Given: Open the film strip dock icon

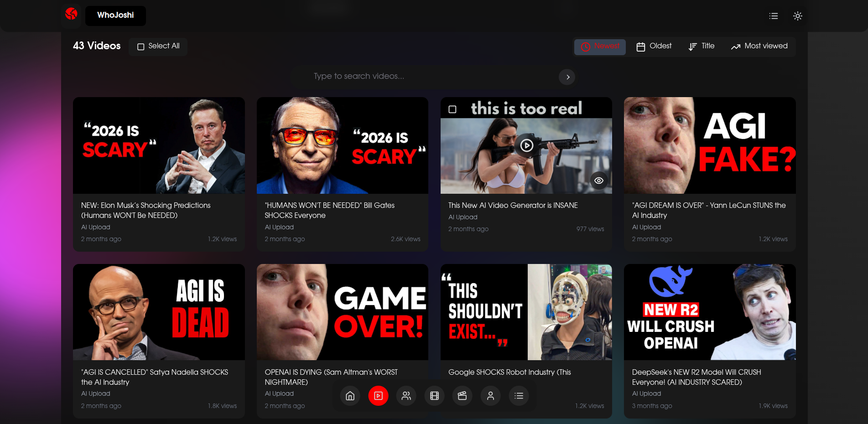Looking at the screenshot, I should pos(435,396).
